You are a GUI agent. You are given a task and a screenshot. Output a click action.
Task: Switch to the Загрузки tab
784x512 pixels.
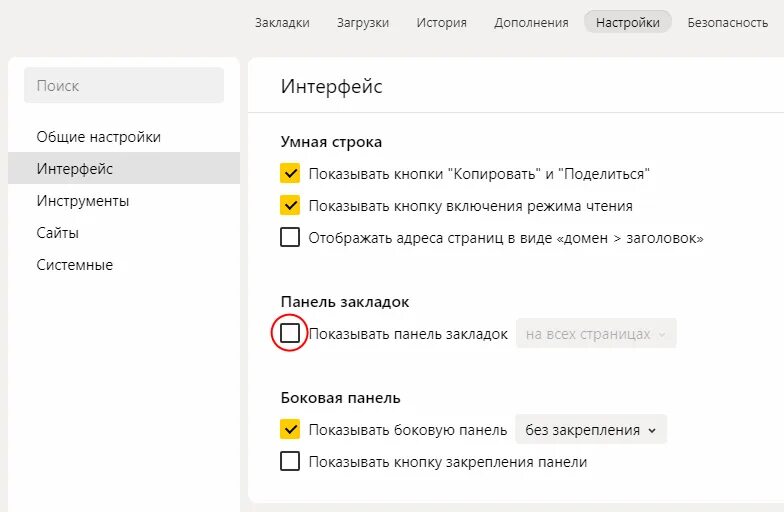click(x=363, y=22)
